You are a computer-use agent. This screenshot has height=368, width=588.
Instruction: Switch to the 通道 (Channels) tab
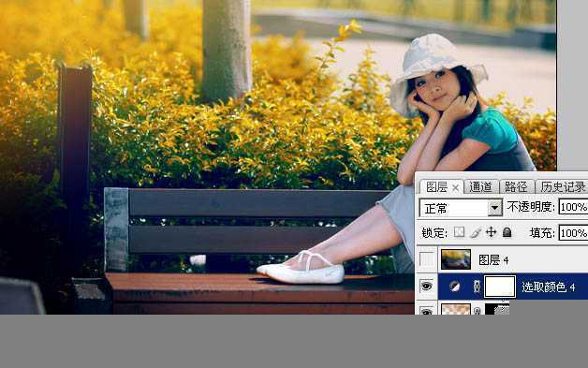pyautogui.click(x=480, y=187)
